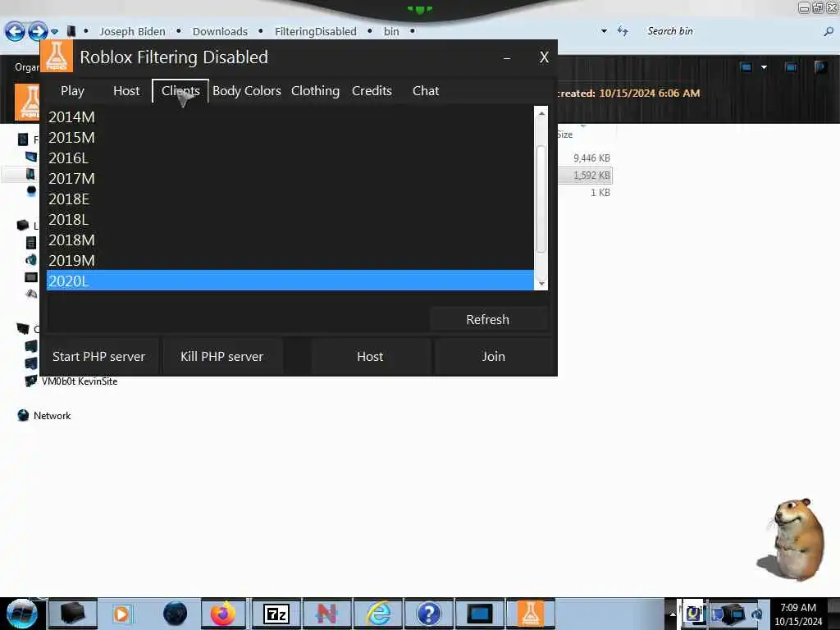
Task: Open the media player taskbar icon
Action: click(121, 614)
